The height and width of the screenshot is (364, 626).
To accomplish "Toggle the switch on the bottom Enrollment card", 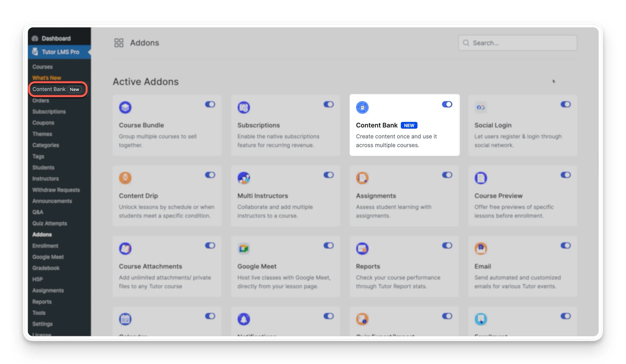I will pos(565,316).
